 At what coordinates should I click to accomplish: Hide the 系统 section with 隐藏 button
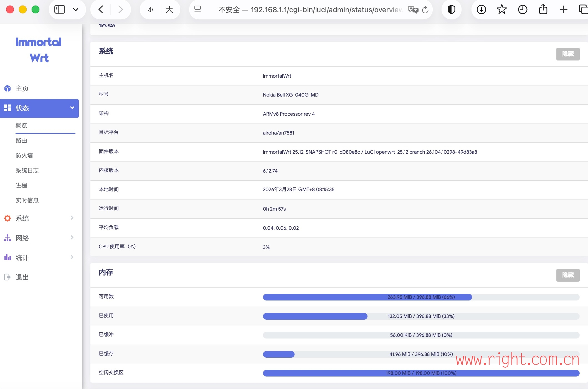coord(568,54)
